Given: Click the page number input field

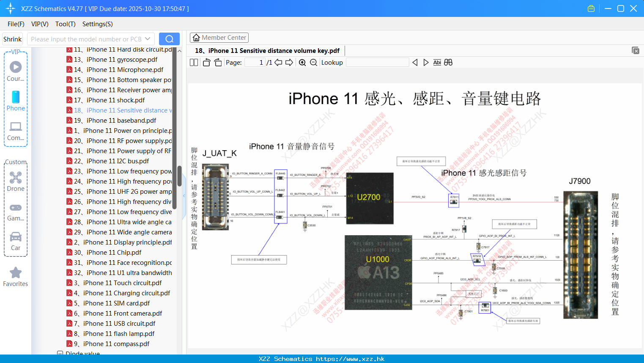Looking at the screenshot, I should point(255,63).
